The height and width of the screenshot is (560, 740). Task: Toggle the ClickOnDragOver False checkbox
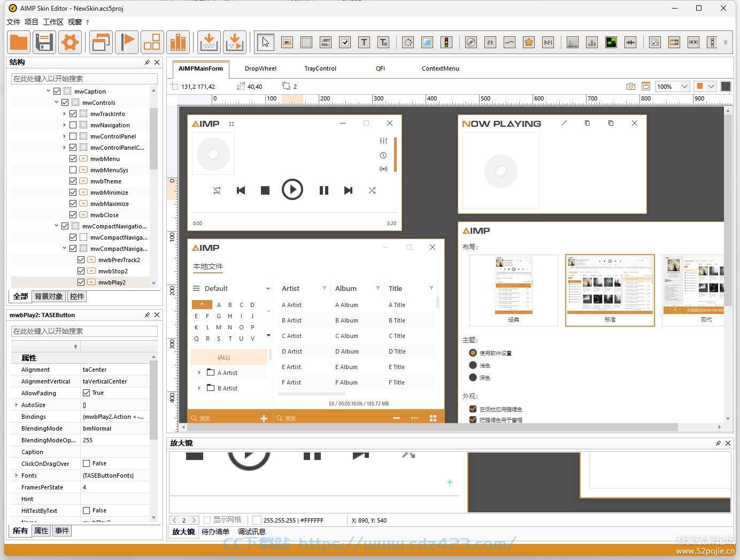pyautogui.click(x=86, y=464)
